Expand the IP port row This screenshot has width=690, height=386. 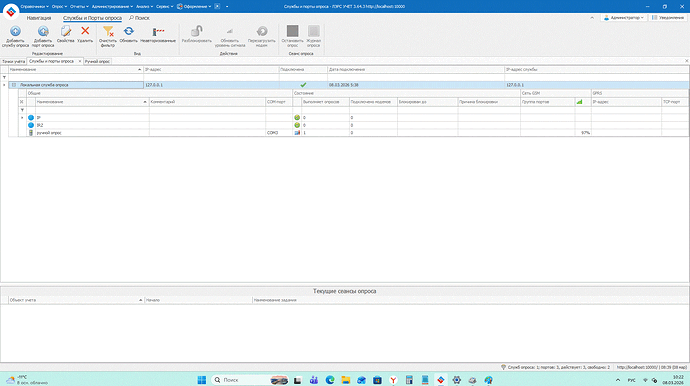[22, 118]
